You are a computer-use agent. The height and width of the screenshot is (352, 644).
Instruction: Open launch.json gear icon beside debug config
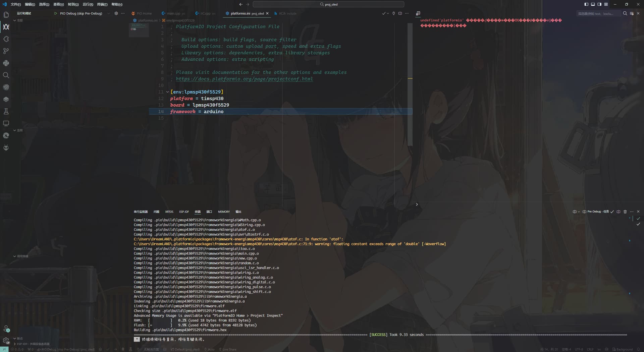(x=116, y=13)
